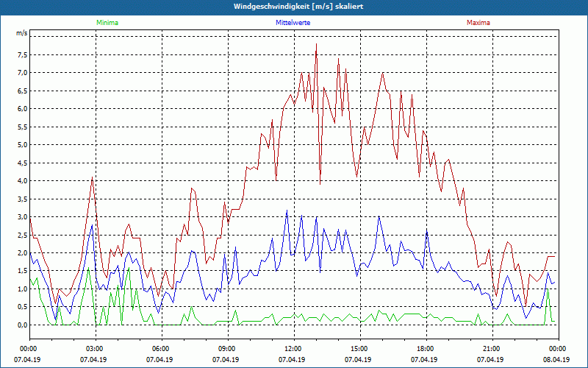Click the 3,0 y-axis value
The image size is (588, 368).
click(23, 217)
